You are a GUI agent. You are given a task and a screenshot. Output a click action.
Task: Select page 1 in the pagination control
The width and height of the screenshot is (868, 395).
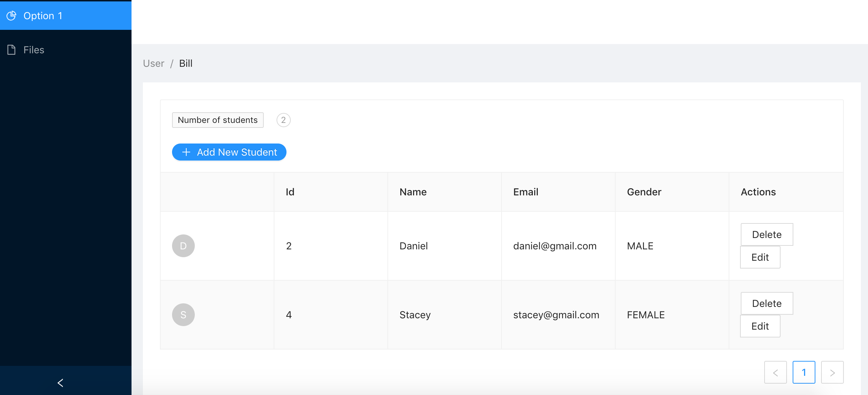(804, 372)
